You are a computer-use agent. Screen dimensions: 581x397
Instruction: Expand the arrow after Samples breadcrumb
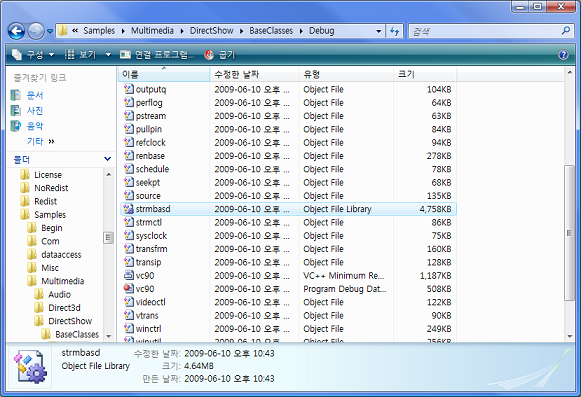[x=123, y=31]
